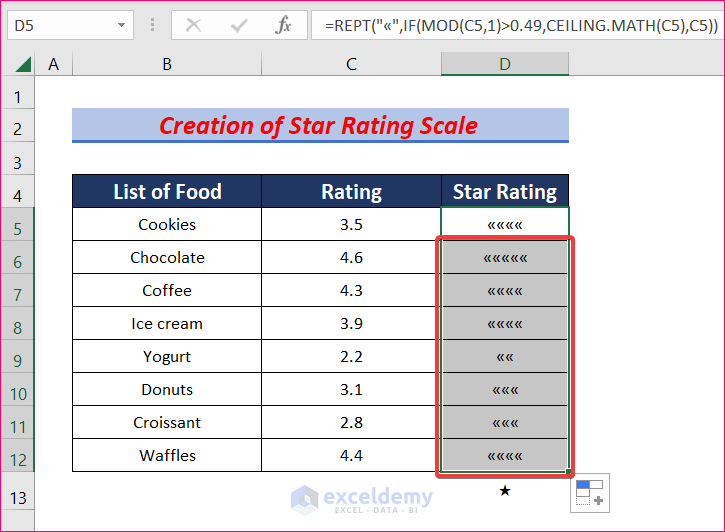Select the Waffles cell
The width and height of the screenshot is (725, 532).
coord(167,455)
